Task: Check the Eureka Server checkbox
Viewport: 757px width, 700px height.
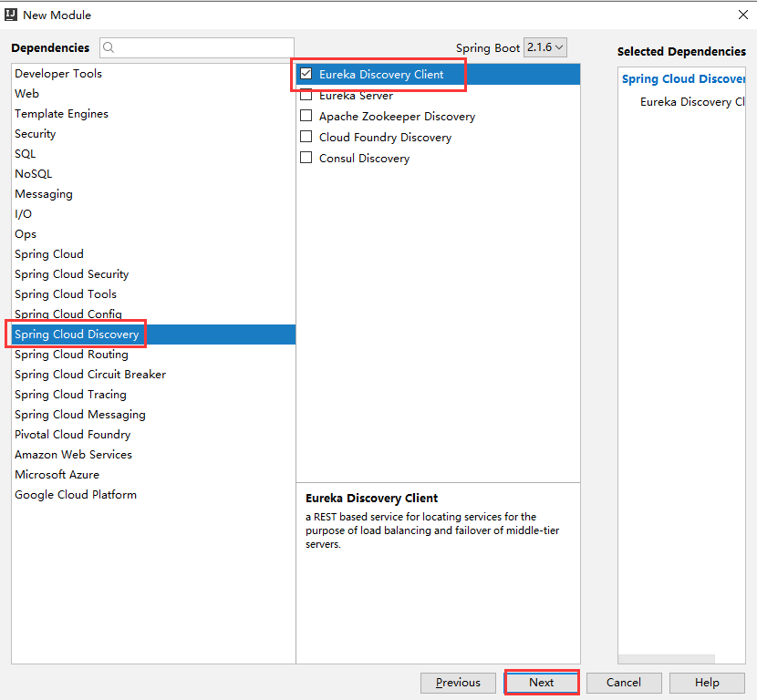Action: pos(306,95)
